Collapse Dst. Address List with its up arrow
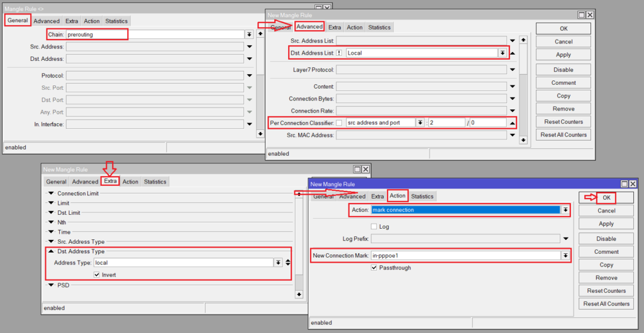The width and height of the screenshot is (644, 333). coord(513,53)
